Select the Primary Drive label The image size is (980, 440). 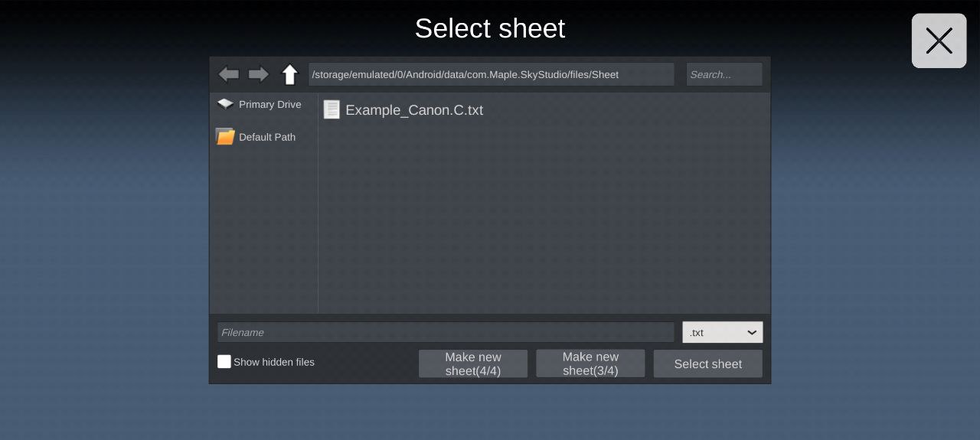(x=270, y=104)
